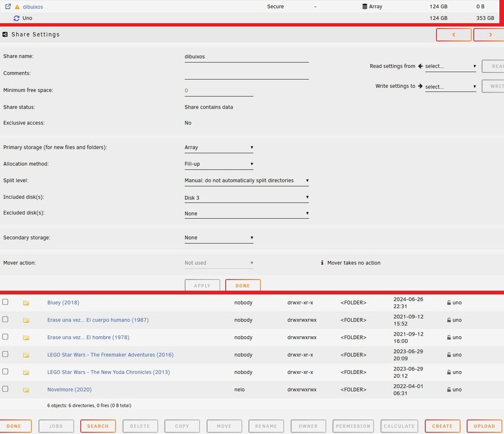Open LEGO Star Wars - The Freemaker Adventures folder

coord(110,354)
